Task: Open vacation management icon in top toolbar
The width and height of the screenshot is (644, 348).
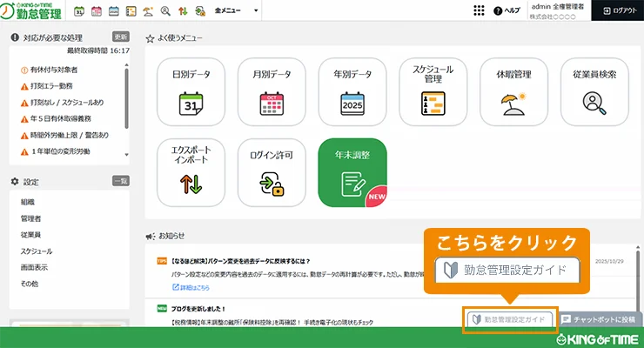Action: click(x=148, y=11)
